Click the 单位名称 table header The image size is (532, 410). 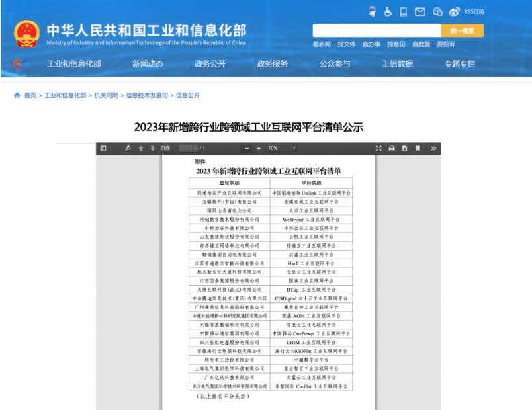pos(230,183)
